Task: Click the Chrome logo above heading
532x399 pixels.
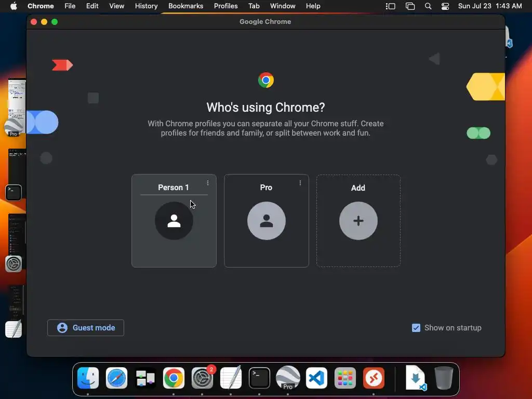Action: (x=265, y=80)
